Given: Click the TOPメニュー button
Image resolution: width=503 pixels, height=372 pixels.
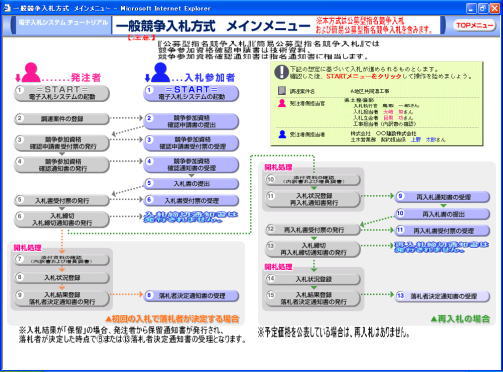Looking at the screenshot, I should [474, 25].
